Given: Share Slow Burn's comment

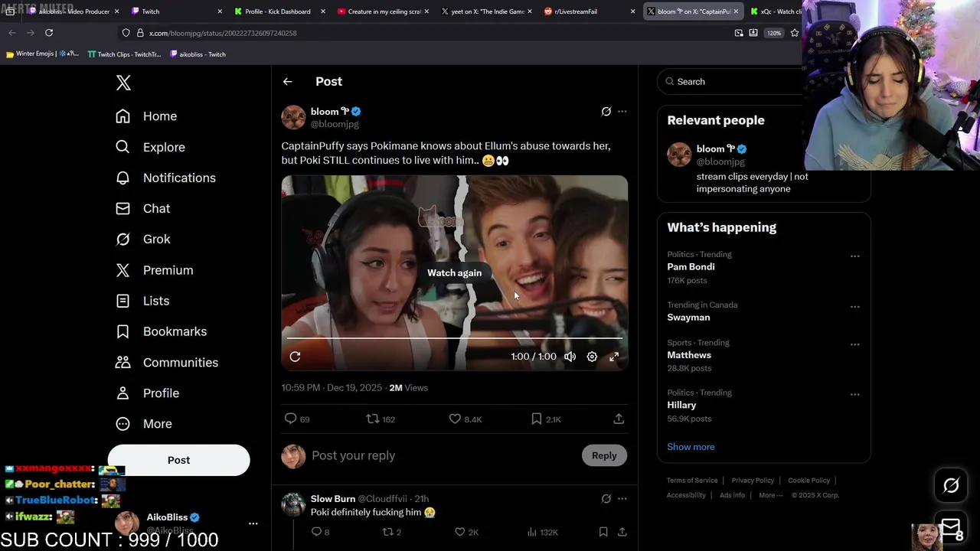Looking at the screenshot, I should [x=622, y=532].
